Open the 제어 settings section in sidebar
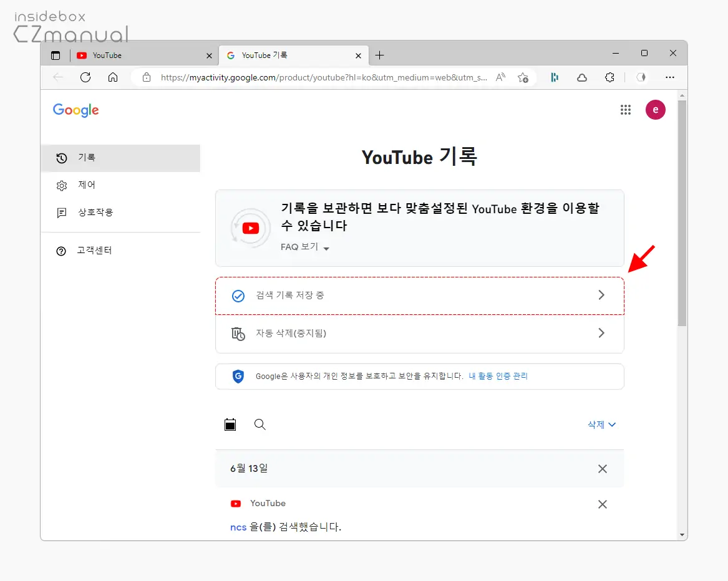Screen dimensions: 728x581 pyautogui.click(x=87, y=185)
